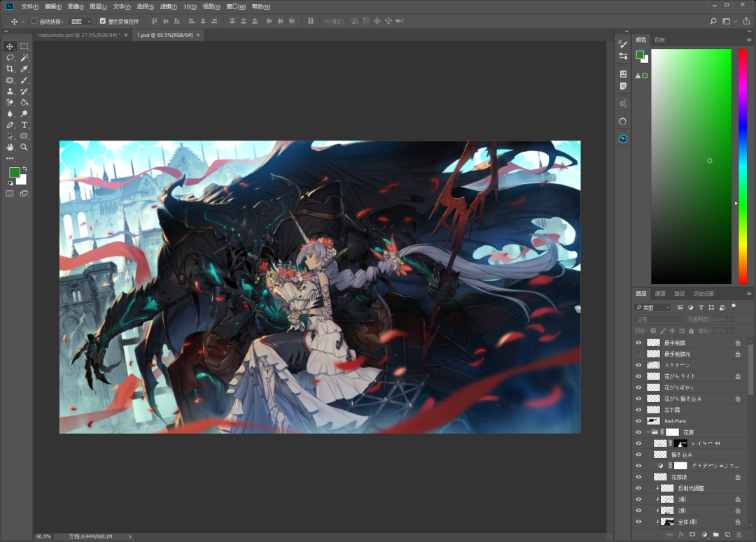
Task: Open the opacity 不透明度 dropdown arrow
Action: tap(732, 319)
